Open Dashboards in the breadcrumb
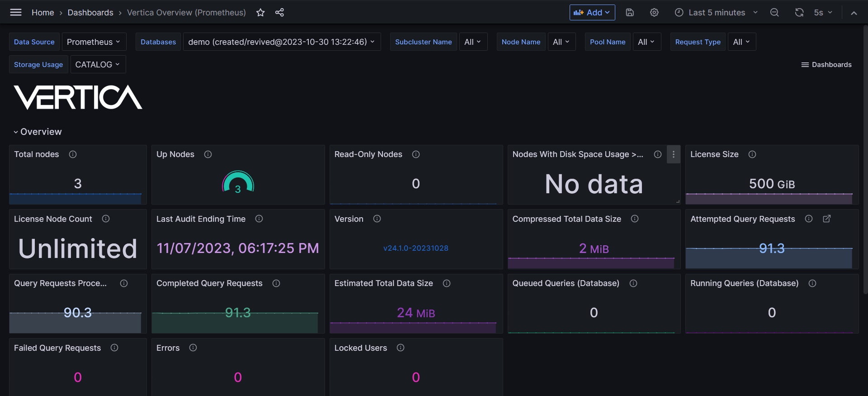 coord(90,12)
